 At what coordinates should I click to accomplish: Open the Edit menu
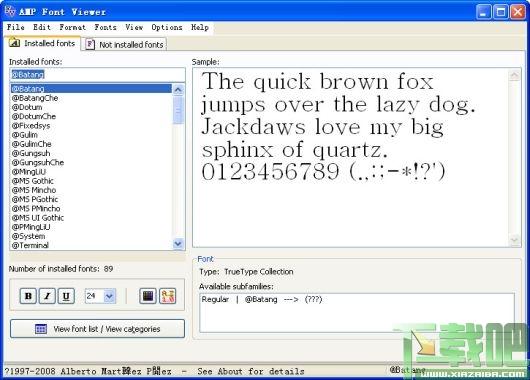point(42,27)
